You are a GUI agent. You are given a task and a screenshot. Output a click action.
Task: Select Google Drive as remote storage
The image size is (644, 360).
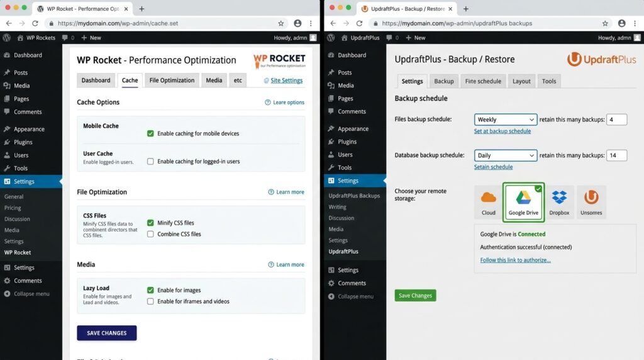(523, 202)
